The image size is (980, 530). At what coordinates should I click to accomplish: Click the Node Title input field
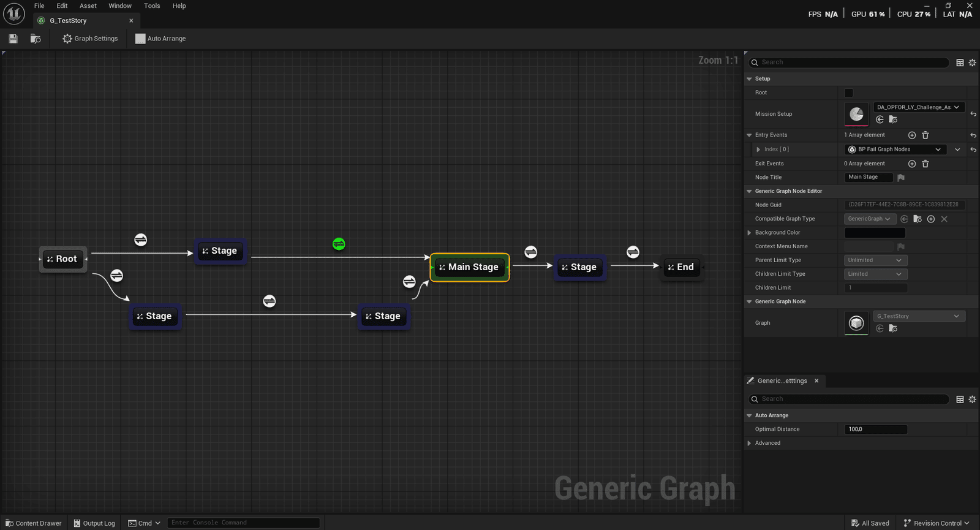pos(869,177)
